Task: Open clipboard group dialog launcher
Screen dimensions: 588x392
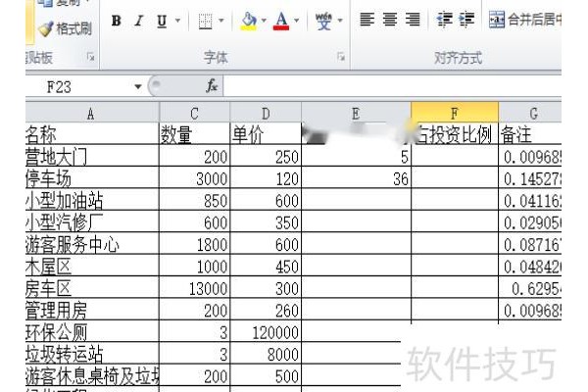Action: (x=90, y=57)
